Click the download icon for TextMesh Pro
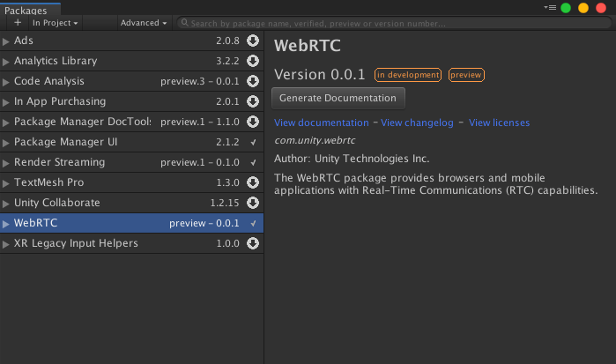This screenshot has width=616, height=364. coord(253,182)
